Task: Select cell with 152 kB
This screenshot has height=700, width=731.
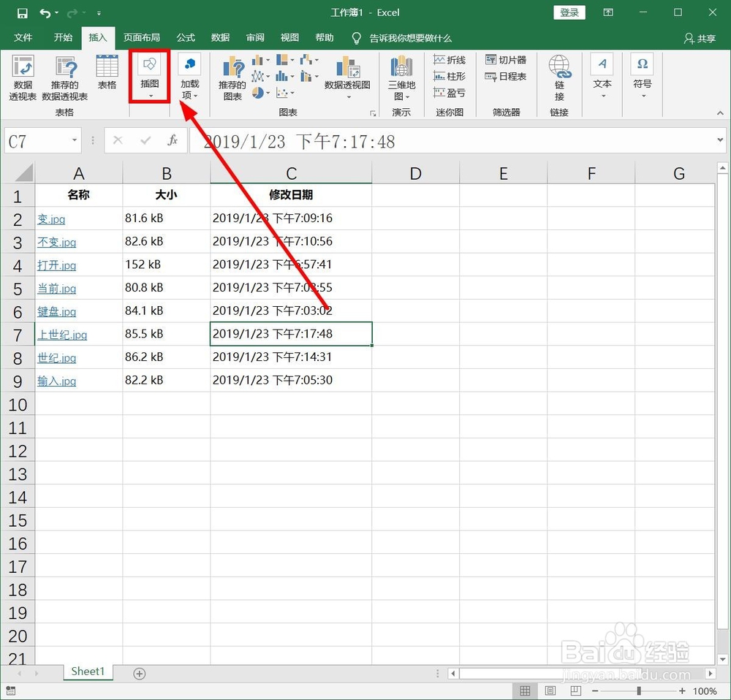Action: pyautogui.click(x=167, y=265)
